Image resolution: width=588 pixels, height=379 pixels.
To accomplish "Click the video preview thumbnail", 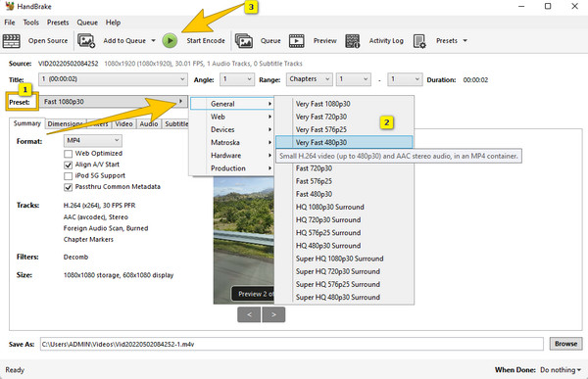I will click(x=244, y=240).
